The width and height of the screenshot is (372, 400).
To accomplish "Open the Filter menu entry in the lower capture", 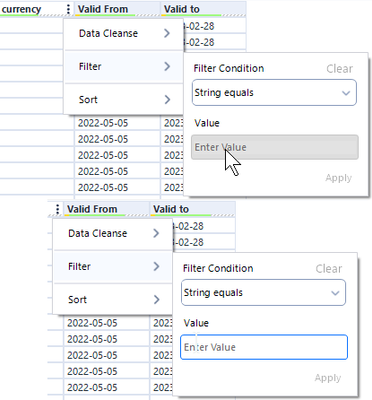I will 113,266.
